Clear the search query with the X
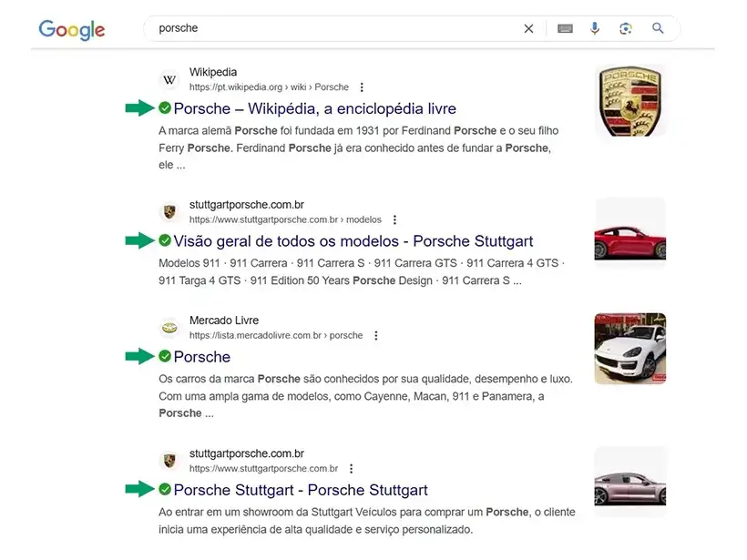This screenshot has width=747, height=560. click(x=528, y=28)
